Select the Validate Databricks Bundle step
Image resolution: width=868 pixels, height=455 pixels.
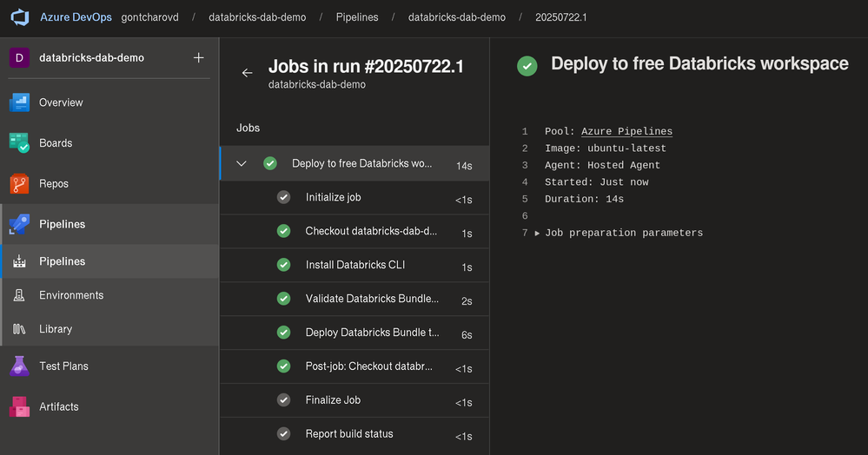click(372, 299)
